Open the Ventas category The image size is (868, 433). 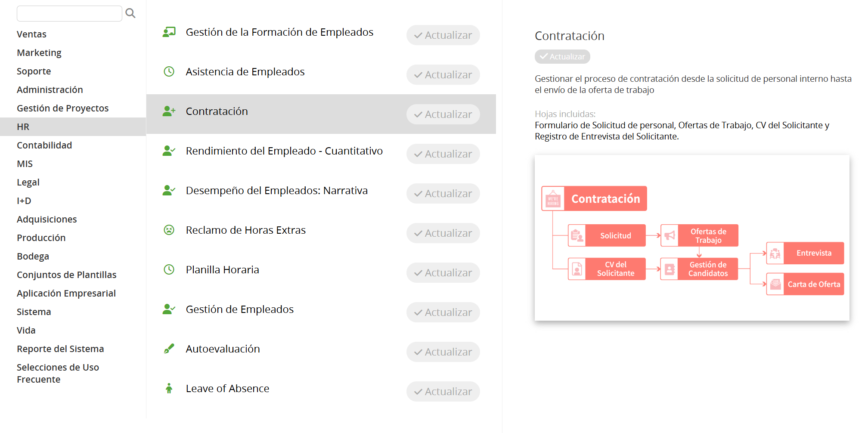[x=31, y=34]
